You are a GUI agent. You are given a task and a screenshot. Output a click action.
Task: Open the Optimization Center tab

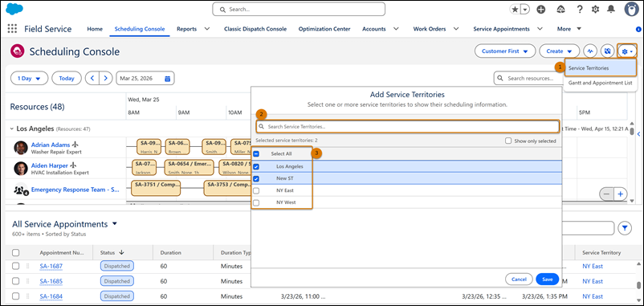[x=324, y=29]
